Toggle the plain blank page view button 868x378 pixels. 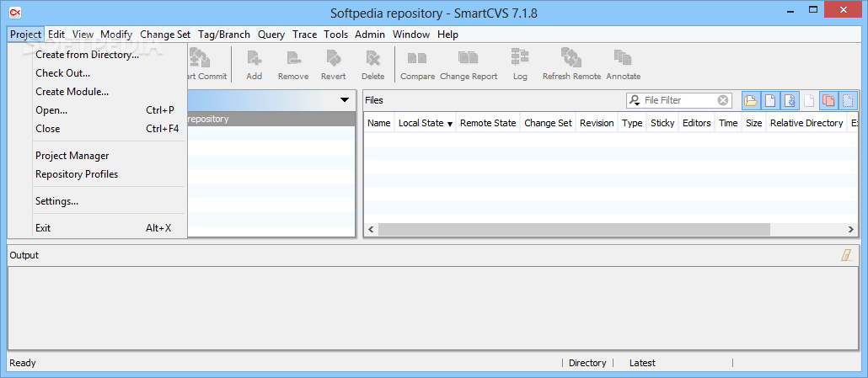tap(770, 100)
